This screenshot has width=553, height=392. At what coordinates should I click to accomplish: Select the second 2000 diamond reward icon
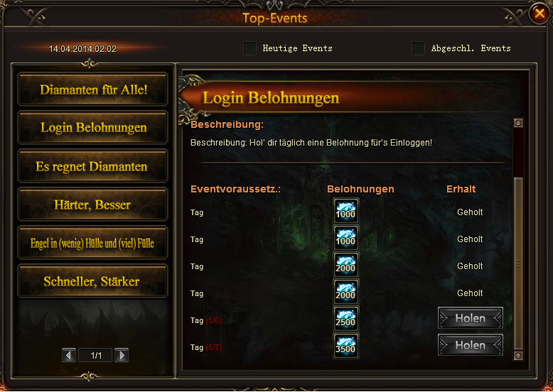pyautogui.click(x=346, y=292)
